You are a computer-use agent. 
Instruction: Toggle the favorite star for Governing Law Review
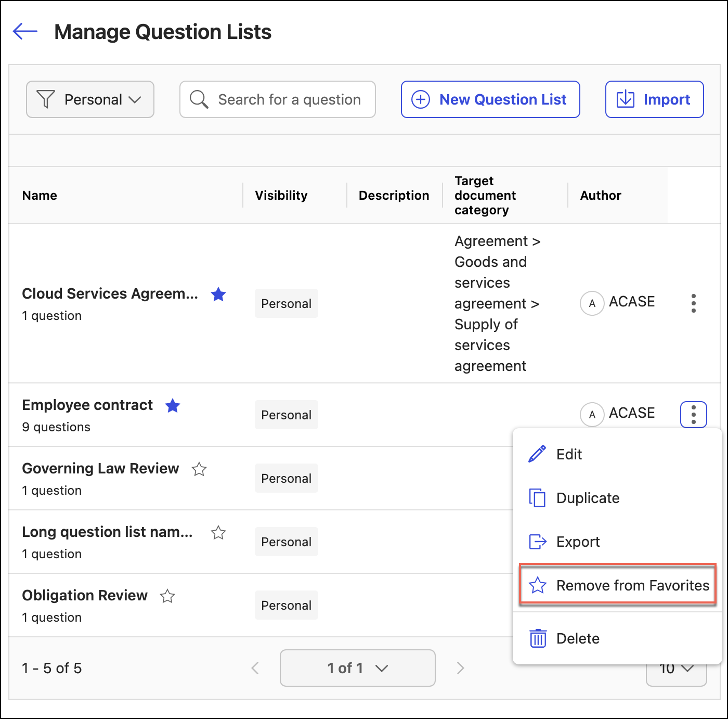pos(199,469)
